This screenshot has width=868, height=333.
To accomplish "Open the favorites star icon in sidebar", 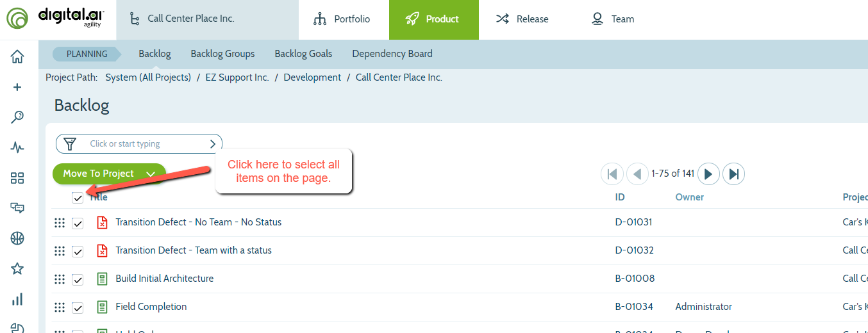I will click(17, 268).
